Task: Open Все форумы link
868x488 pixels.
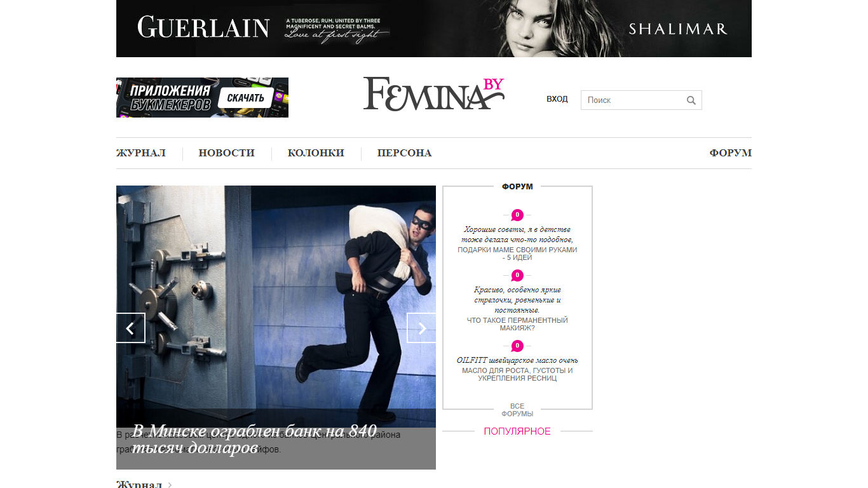Action: [517, 410]
